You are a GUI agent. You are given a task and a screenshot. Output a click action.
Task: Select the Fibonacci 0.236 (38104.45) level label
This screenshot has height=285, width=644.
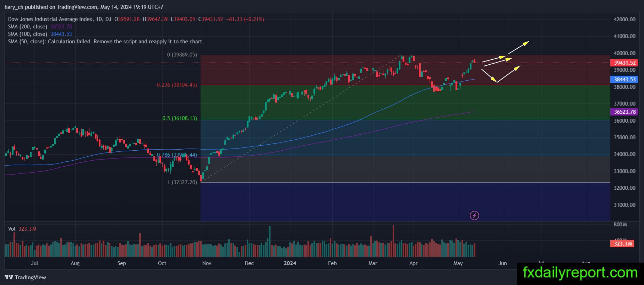(177, 85)
